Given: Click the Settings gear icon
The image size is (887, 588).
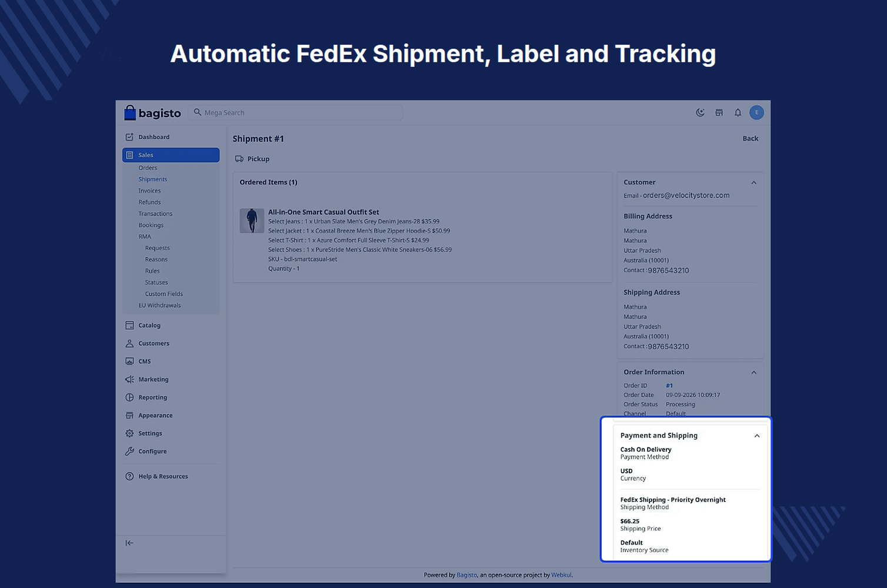Looking at the screenshot, I should pyautogui.click(x=129, y=433).
